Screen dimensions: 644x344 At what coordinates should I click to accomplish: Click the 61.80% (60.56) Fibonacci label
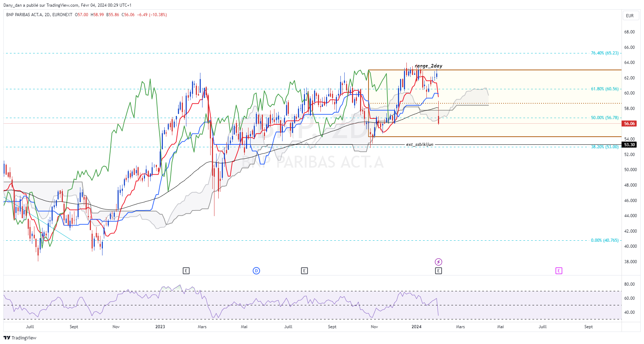point(605,89)
